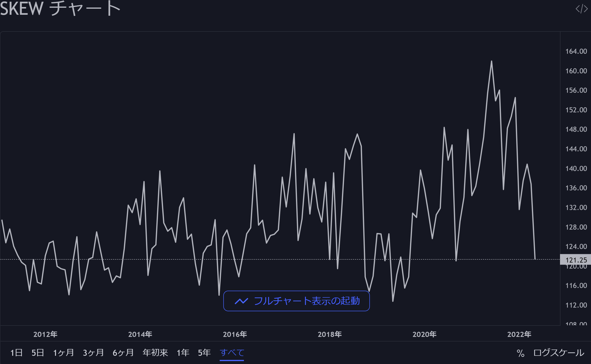Click the SKEW チャート heading link
591x364 pixels.
coord(60,9)
